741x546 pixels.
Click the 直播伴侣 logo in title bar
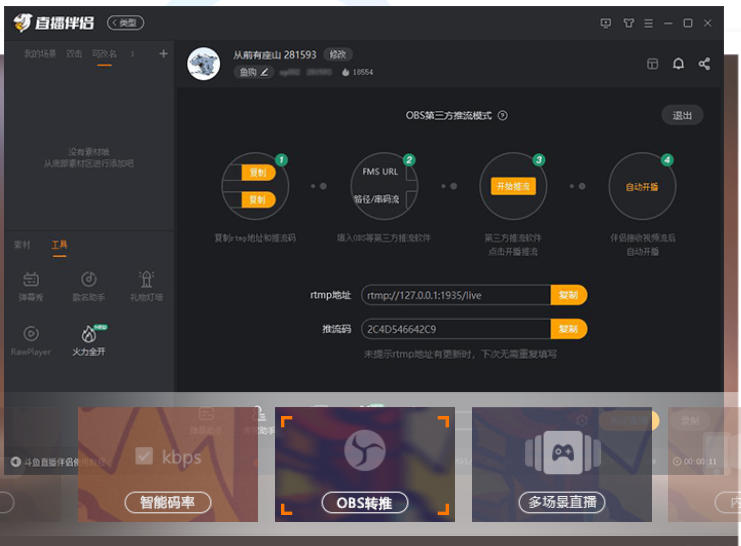(x=53, y=23)
